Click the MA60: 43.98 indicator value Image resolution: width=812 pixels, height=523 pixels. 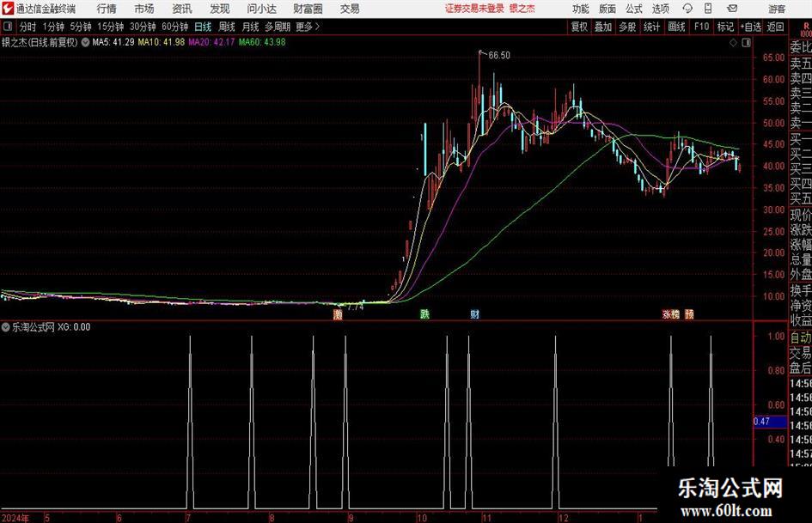[x=262, y=42]
